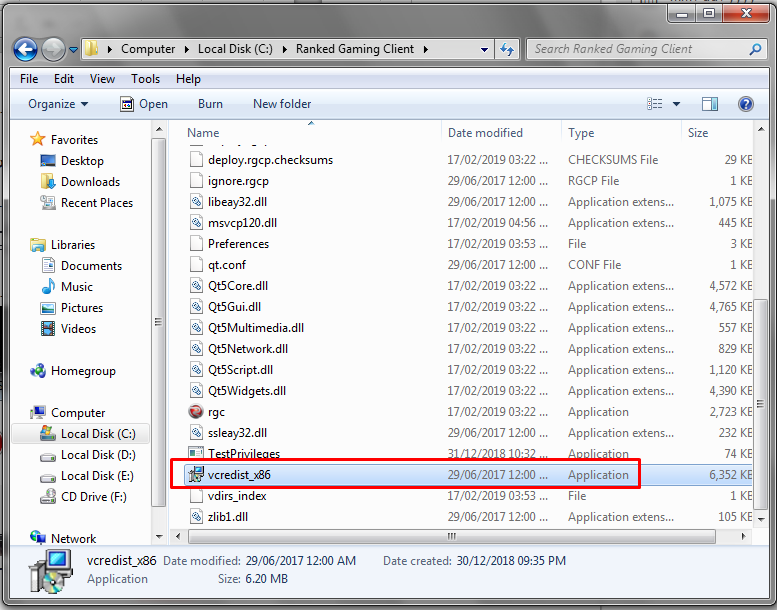Click the Open toolbar button
The image size is (777, 610).
tap(144, 104)
